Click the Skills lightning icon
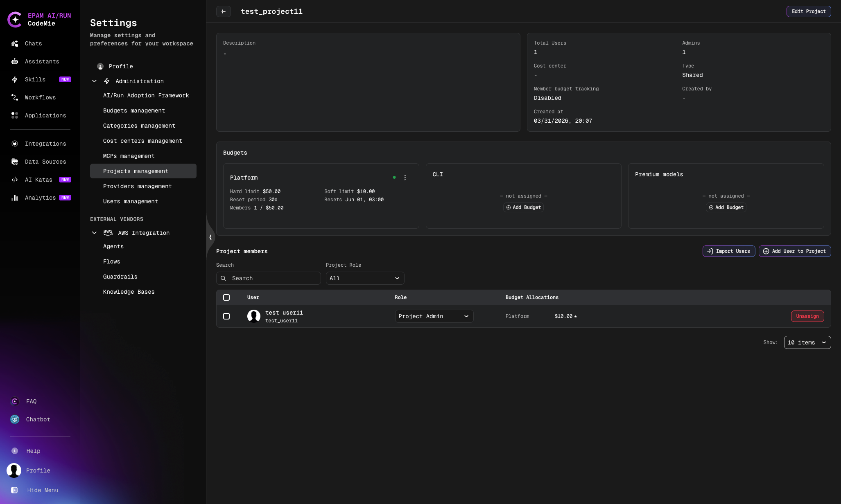Viewport: 841px width, 504px height. coord(15,79)
